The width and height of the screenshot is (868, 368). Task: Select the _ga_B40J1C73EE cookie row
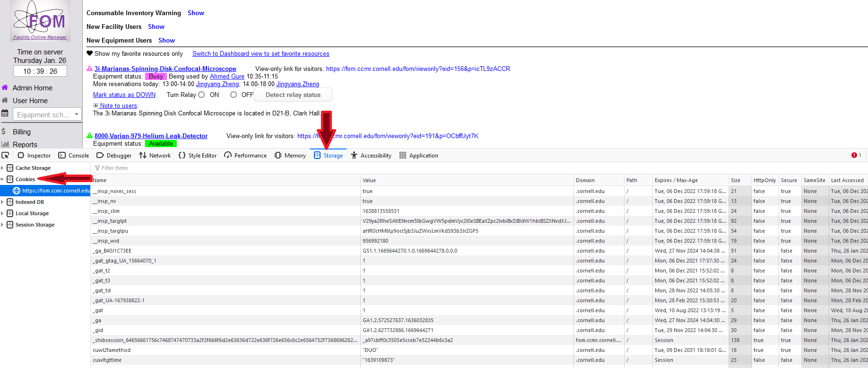tap(479, 251)
